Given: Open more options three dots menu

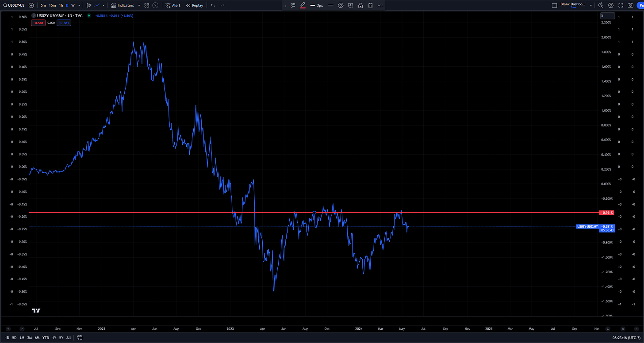Looking at the screenshot, I should point(380,5).
